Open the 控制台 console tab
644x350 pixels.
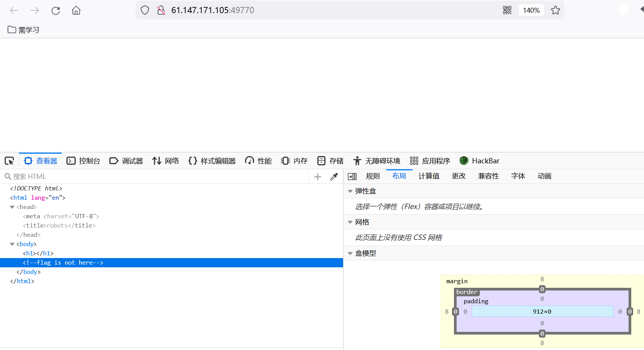click(x=83, y=161)
